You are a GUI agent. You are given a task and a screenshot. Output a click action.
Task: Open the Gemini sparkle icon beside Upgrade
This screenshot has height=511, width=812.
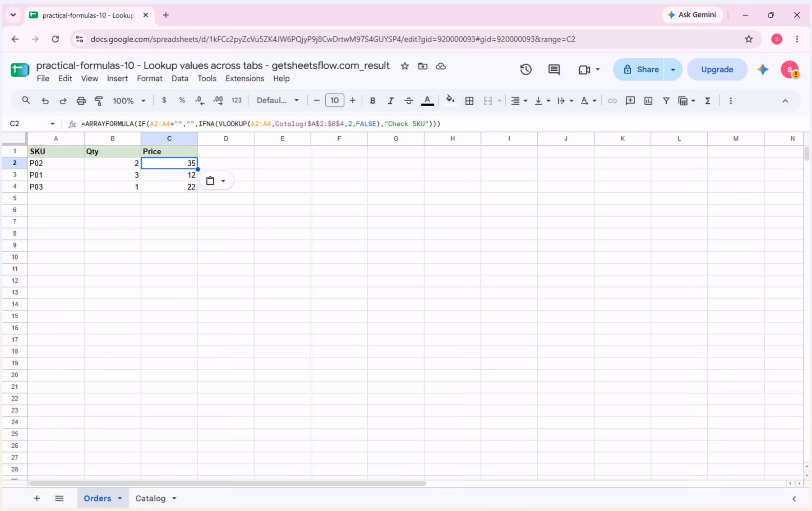coord(763,70)
